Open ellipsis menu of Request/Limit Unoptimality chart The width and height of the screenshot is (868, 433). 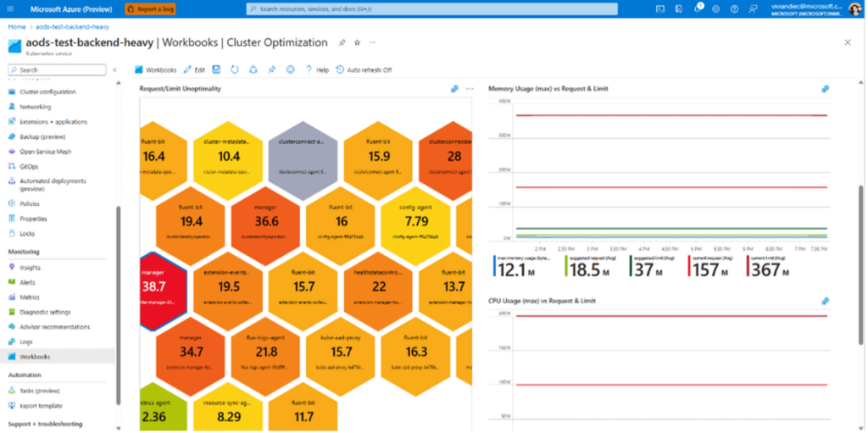(x=470, y=89)
